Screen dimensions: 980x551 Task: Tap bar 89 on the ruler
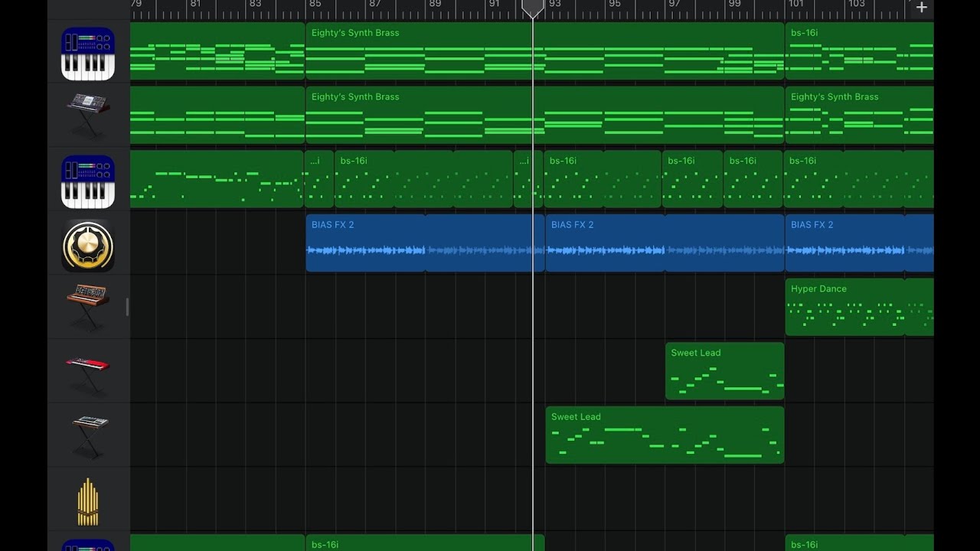pyautogui.click(x=435, y=5)
